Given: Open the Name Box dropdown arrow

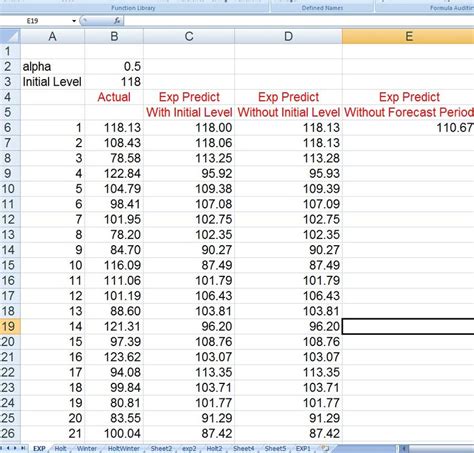Looking at the screenshot, I should tap(74, 21).
